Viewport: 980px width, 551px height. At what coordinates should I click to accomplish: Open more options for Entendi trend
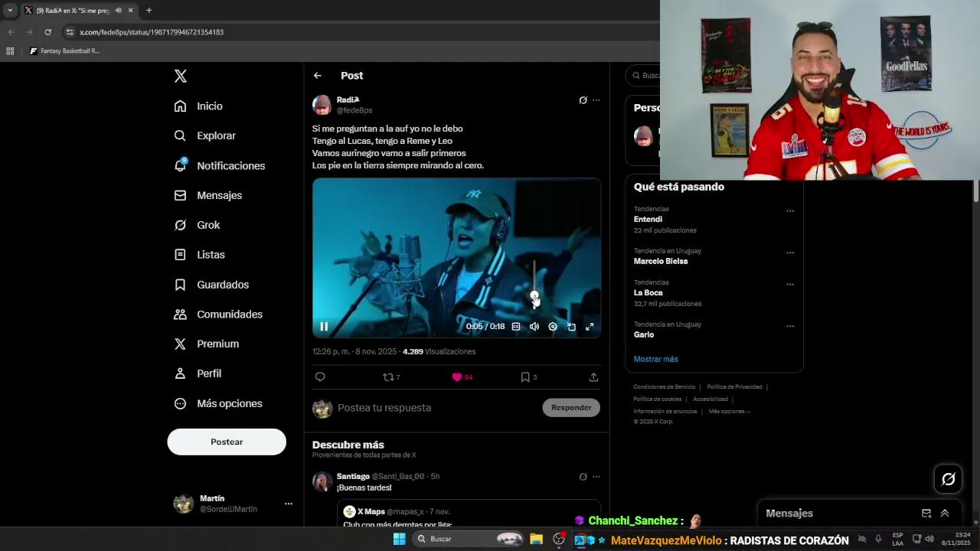tap(790, 211)
